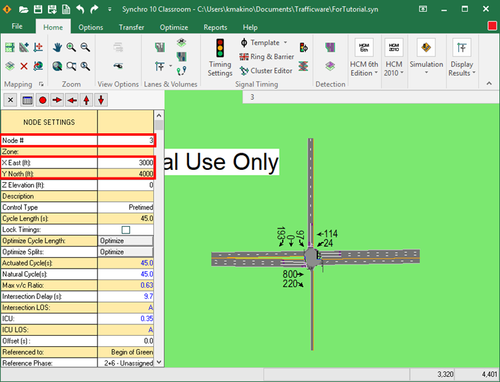Open the volume settings icon's dropdown arrow
Viewport: 500px width, 382px height.
pyautogui.click(x=170, y=66)
